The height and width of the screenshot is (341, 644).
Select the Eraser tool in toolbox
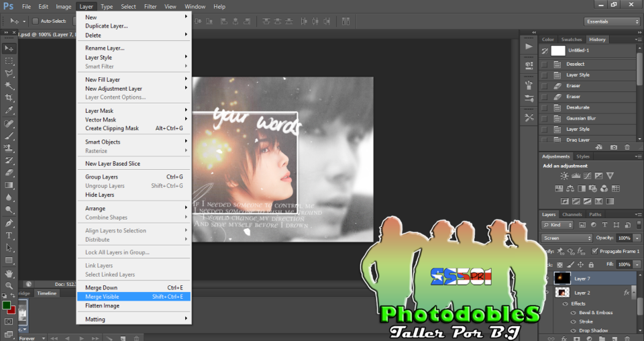click(x=9, y=173)
